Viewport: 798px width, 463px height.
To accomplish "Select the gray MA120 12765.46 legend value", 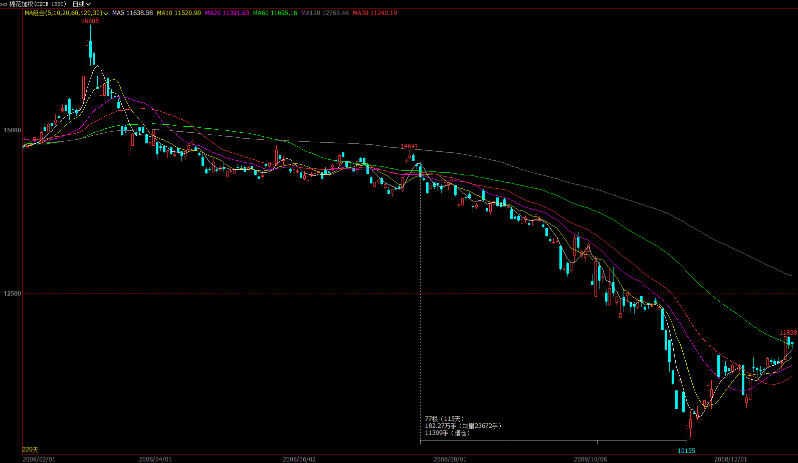I will pos(325,13).
